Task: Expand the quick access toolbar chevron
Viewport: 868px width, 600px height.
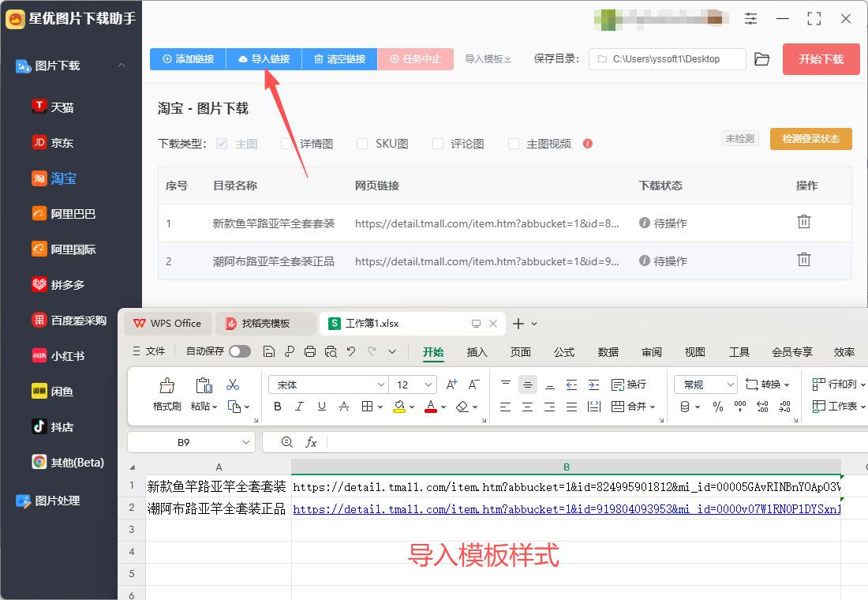Action: tap(392, 351)
